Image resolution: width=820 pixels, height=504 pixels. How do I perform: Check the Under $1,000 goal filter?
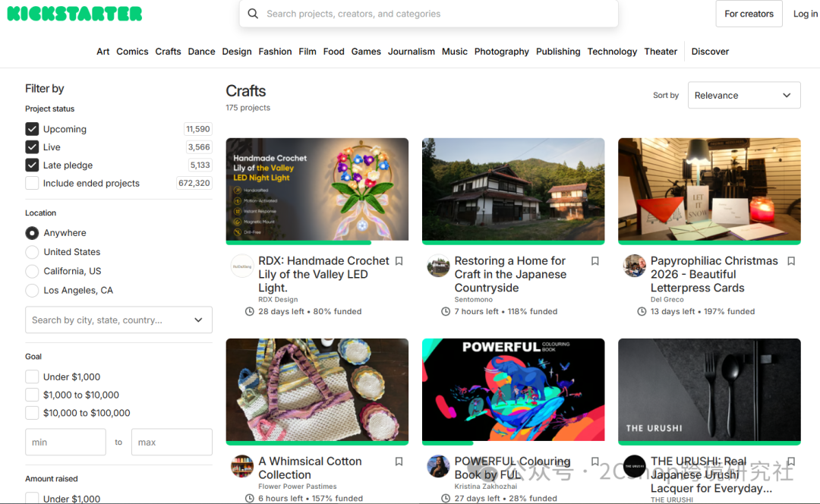(x=32, y=377)
